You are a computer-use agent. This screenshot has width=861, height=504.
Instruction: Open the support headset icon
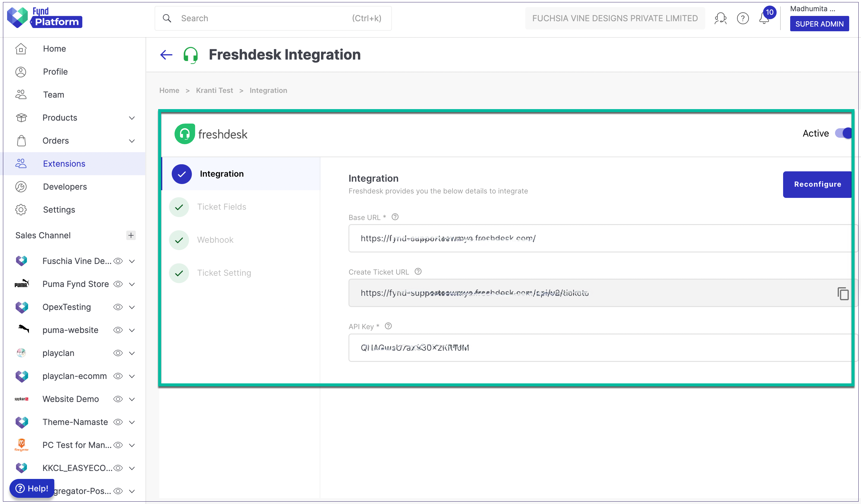(720, 18)
